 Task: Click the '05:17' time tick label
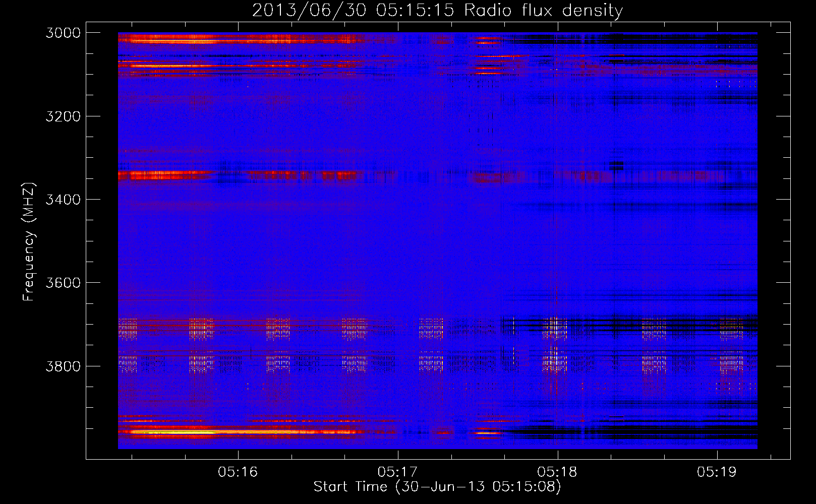pos(397,472)
